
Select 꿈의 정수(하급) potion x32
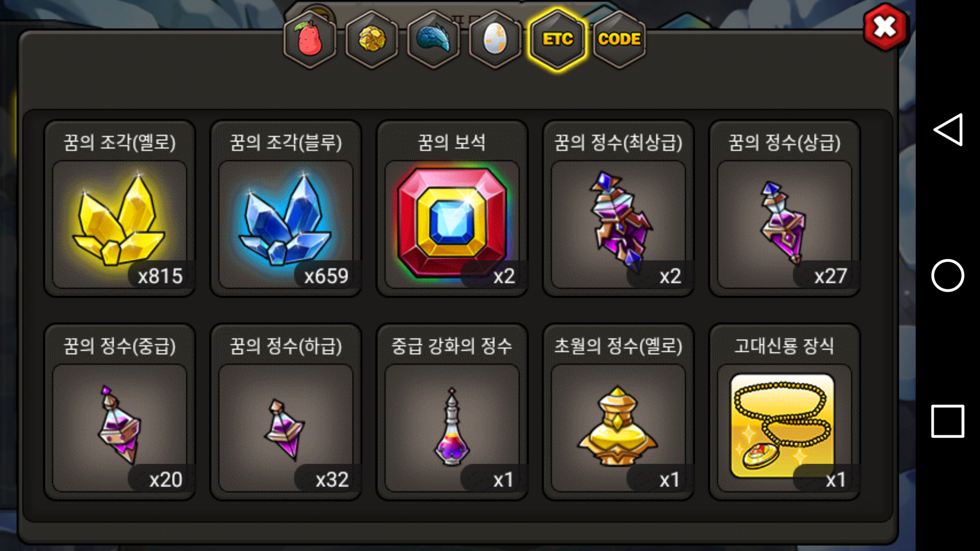[286, 412]
